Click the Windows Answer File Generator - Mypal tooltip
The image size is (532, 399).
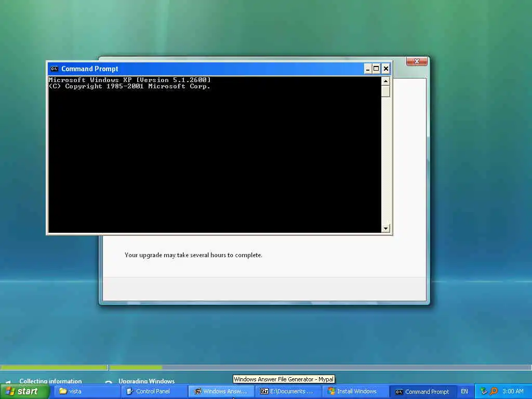(284, 379)
